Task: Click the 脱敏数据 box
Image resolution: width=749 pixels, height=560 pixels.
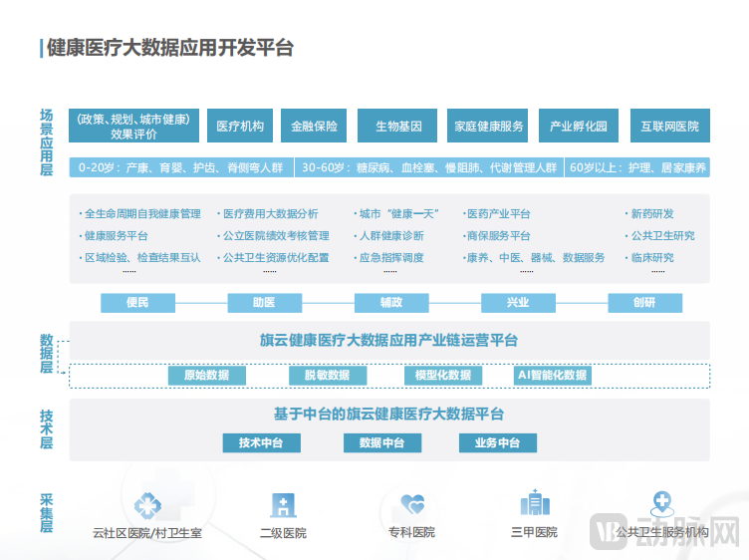Action: (x=328, y=375)
